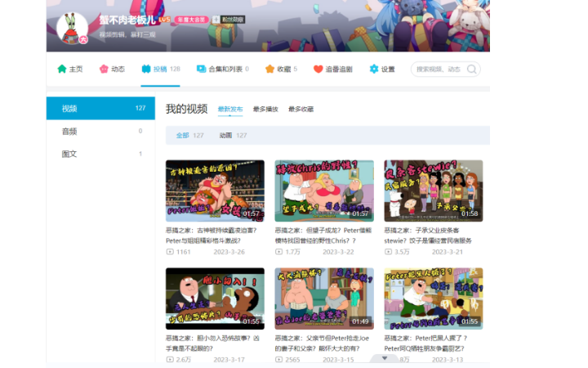Open thumbnail titled 胆小勿入
This screenshot has width=588, height=368.
[215, 298]
